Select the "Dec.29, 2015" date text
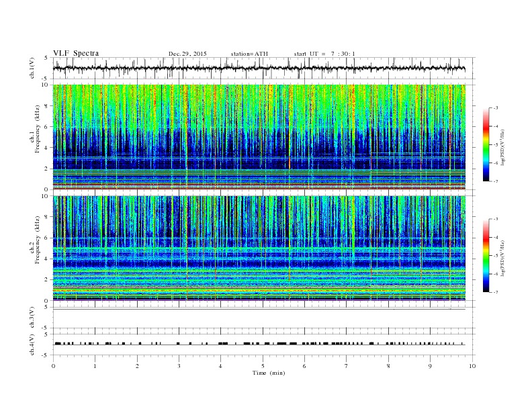The height and width of the screenshot is (411, 532). pyautogui.click(x=187, y=54)
